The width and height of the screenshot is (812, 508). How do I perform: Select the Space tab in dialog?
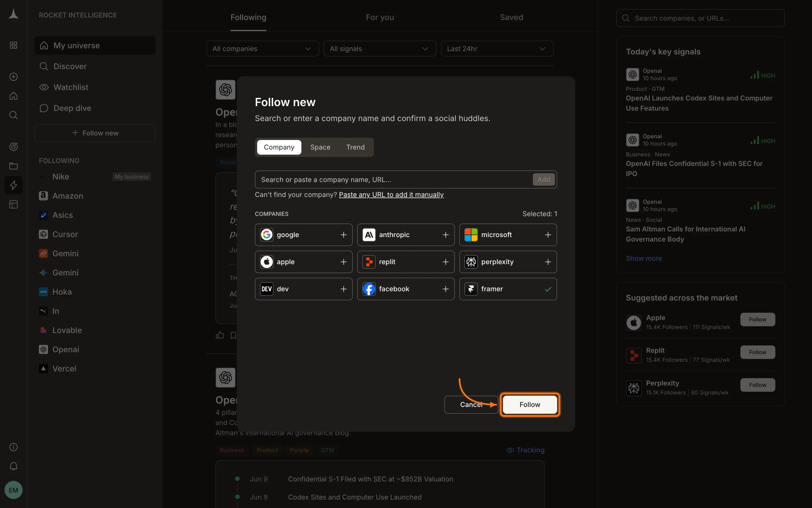(x=320, y=147)
